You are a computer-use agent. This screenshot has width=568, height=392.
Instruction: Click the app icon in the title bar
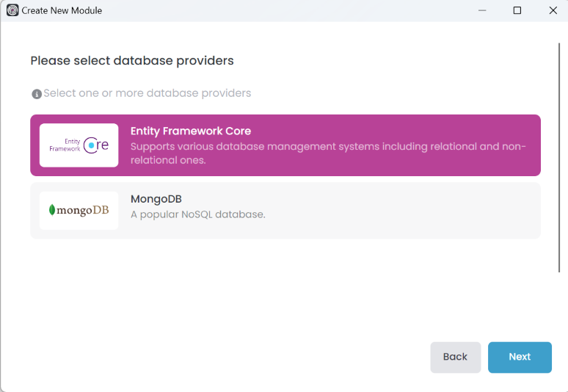point(12,10)
